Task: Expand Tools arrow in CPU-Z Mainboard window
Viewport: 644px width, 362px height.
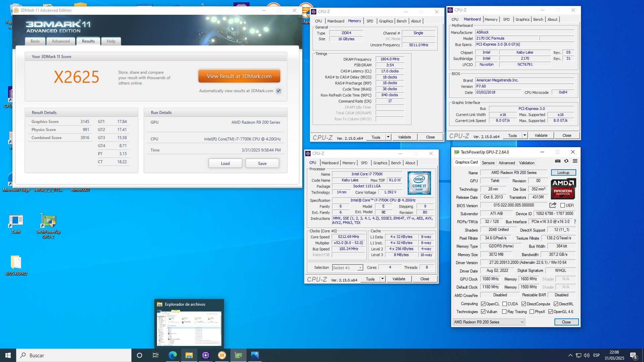Action: click(525, 135)
